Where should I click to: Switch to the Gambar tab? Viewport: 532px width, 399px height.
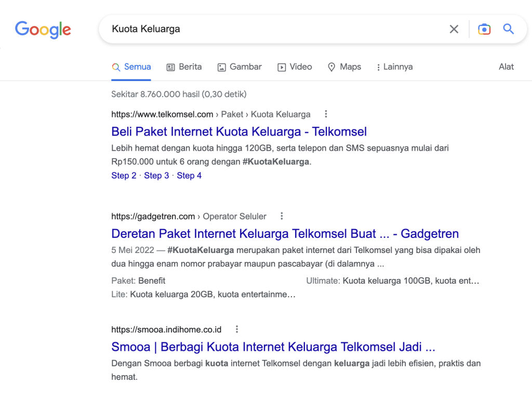pos(240,67)
